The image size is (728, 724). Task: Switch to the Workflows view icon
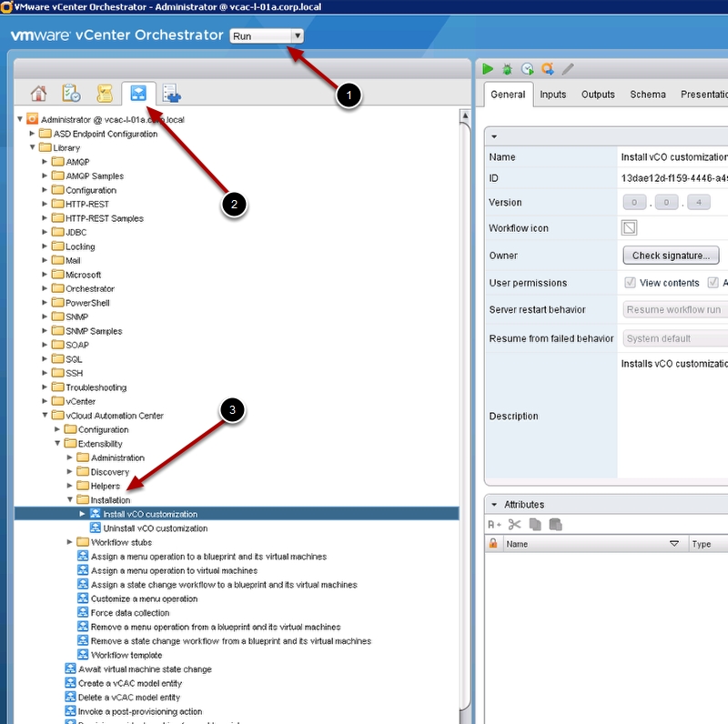pyautogui.click(x=138, y=94)
